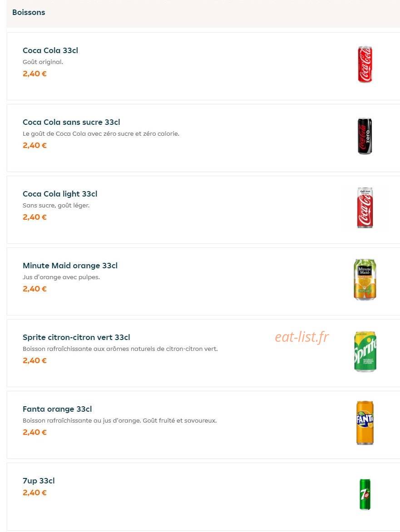400x532 pixels.
Task: Click the Coca Cola zéro calorie description
Action: click(x=101, y=133)
